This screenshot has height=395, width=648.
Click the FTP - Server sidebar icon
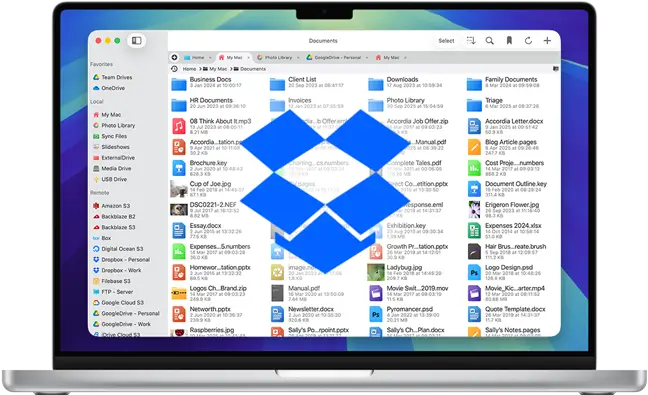pyautogui.click(x=96, y=292)
